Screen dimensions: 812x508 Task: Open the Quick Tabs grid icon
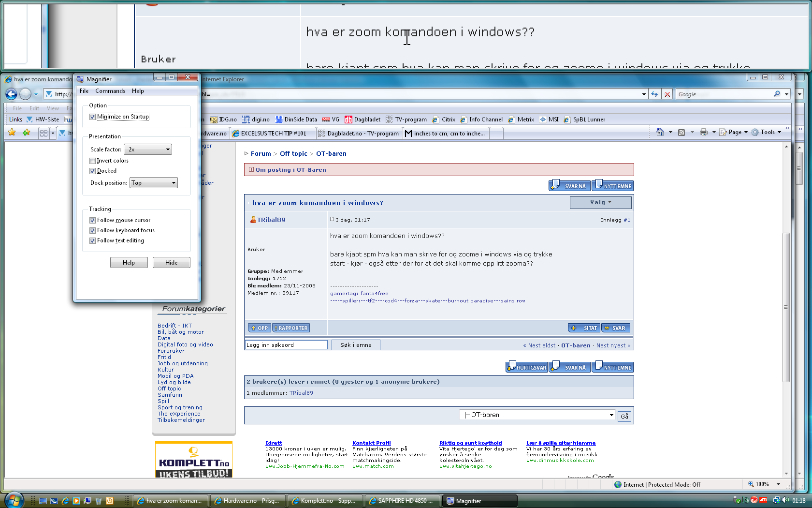point(43,133)
